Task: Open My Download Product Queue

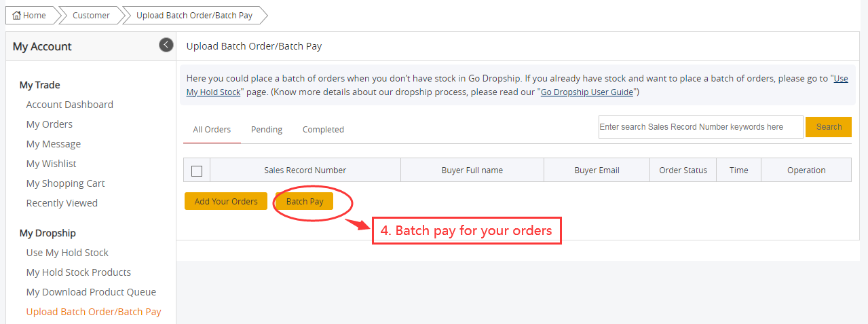Action: tap(91, 292)
